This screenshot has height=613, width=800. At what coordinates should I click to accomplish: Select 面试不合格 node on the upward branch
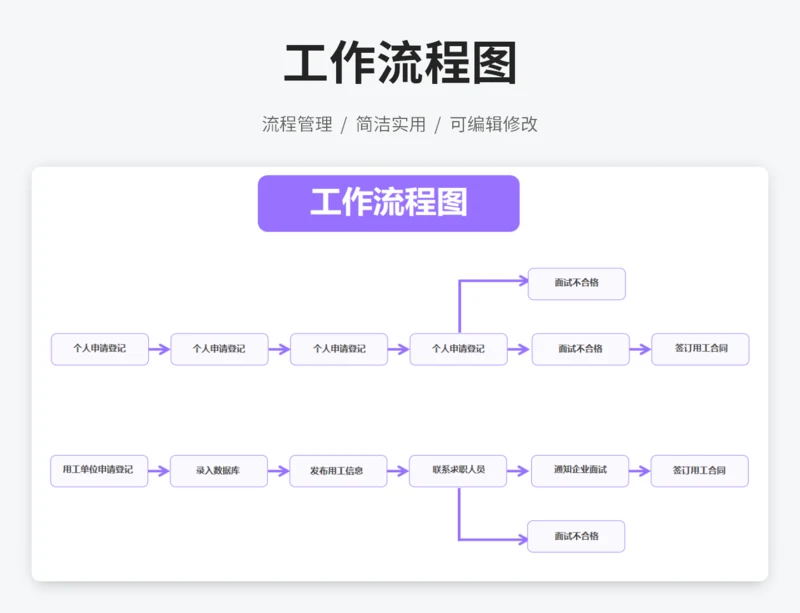[577, 284]
